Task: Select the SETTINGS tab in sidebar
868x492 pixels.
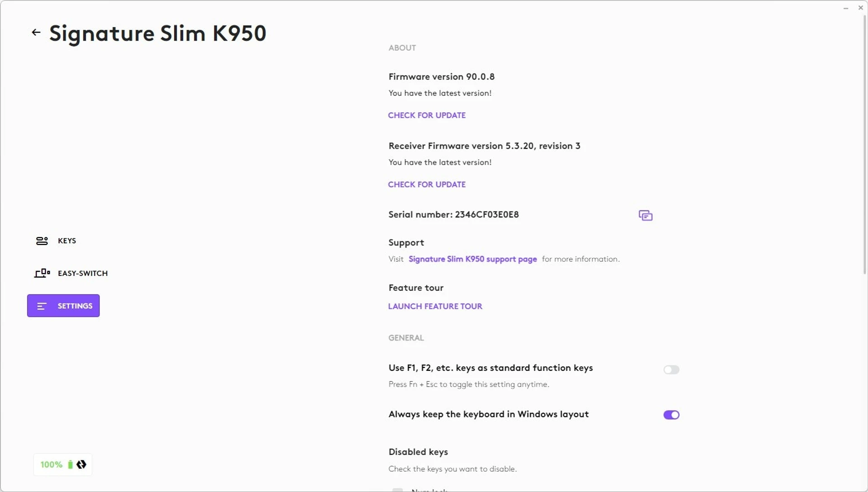Action: (63, 306)
